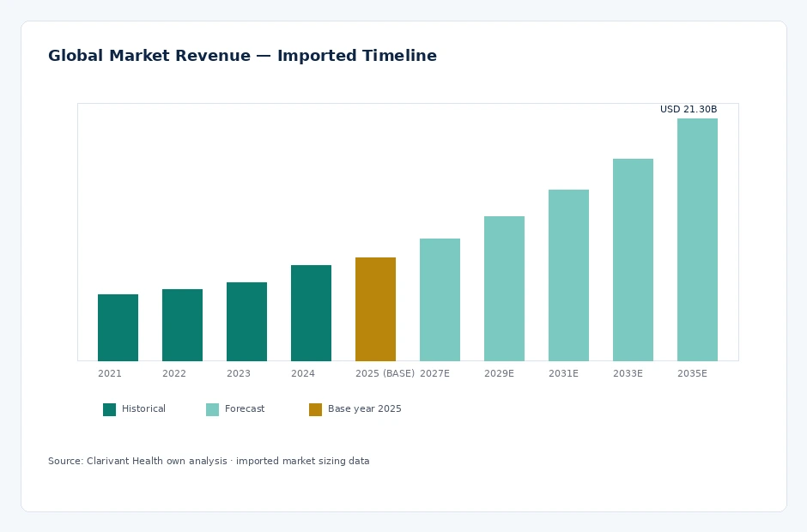Click the Clarivant Health source note

209,461
